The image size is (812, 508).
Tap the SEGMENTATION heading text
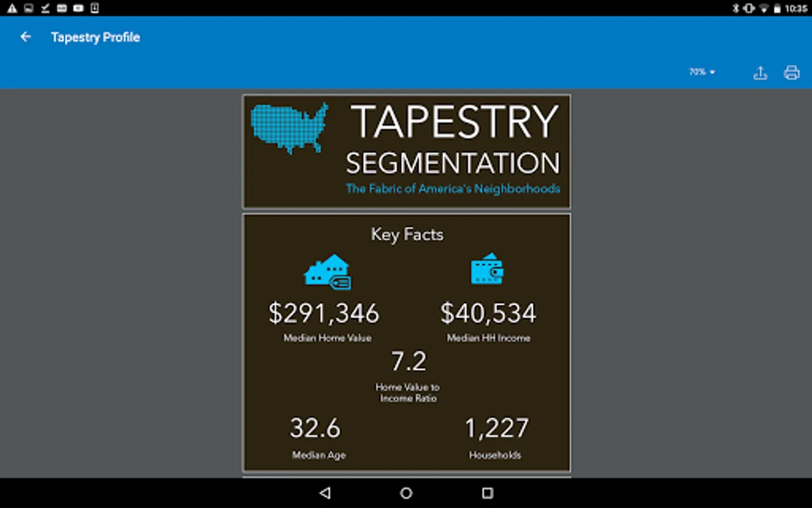coord(453,164)
